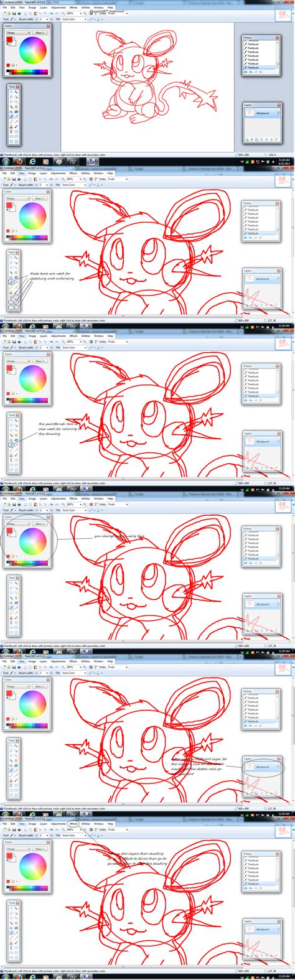Toggle the Background layer's visibility checkbox in the sketching tools screenshot
Image resolution: width=295 pixels, height=980 pixels.
278,279
